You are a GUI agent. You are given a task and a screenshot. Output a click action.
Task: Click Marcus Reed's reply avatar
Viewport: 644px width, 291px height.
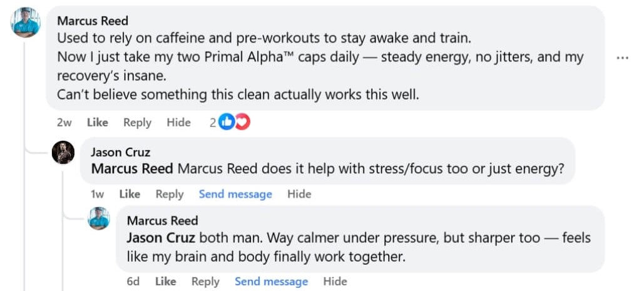99,218
